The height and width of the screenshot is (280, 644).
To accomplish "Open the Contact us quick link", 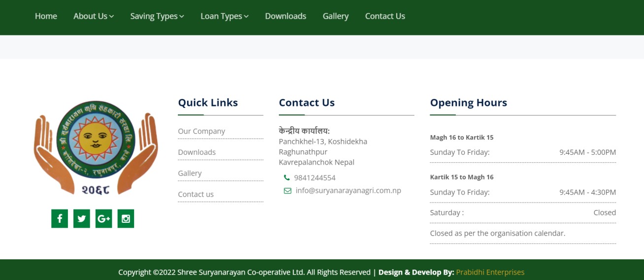I will click(x=196, y=194).
